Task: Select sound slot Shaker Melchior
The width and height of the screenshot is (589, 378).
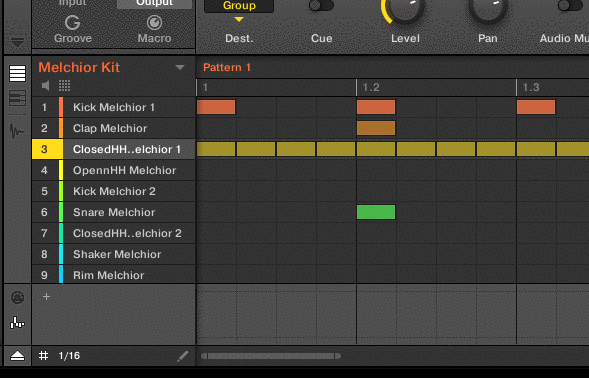Action: (x=114, y=254)
